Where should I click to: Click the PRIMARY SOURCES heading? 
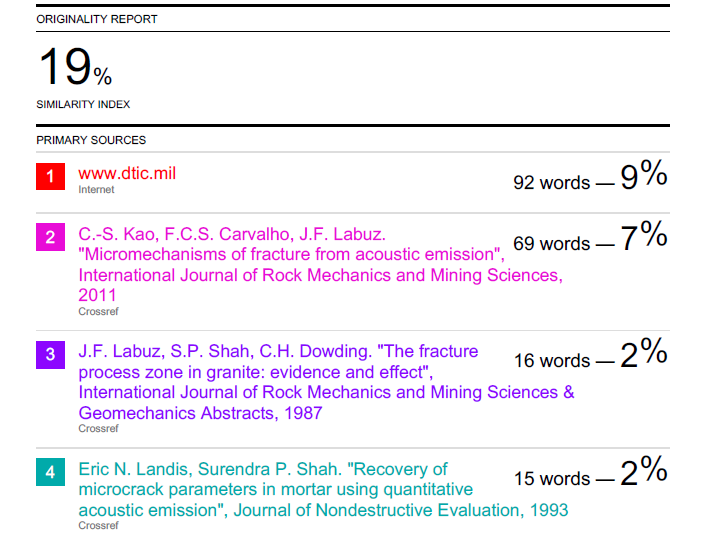point(91,140)
